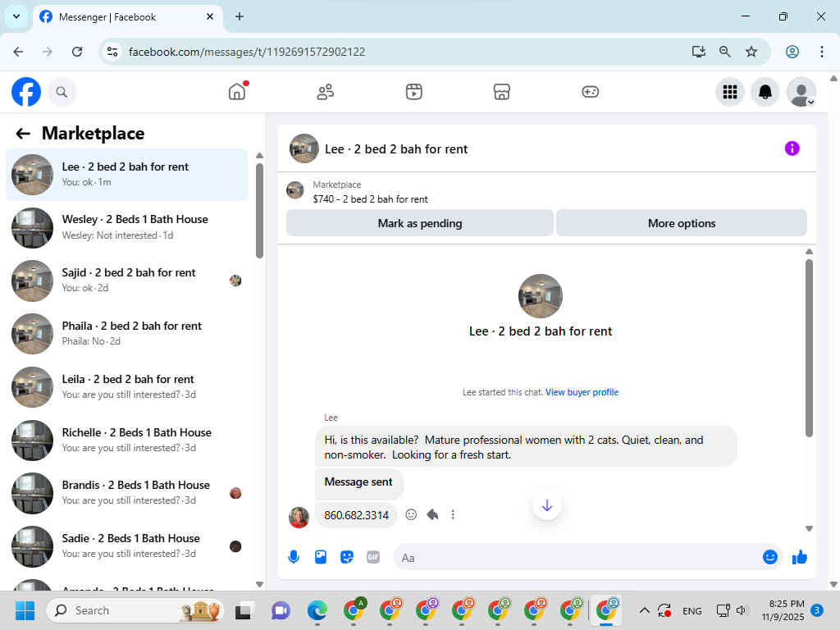Open the Facebook logo home link

click(x=26, y=92)
